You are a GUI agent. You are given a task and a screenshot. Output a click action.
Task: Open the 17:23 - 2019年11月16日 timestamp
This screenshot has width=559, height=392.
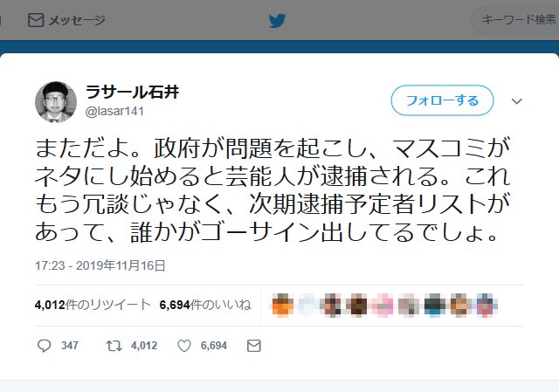(100, 266)
